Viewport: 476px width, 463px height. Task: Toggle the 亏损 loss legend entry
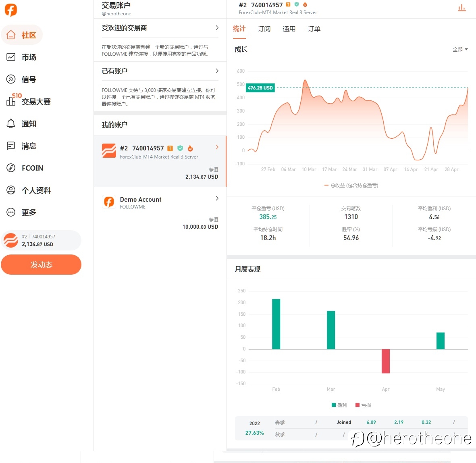tap(363, 405)
